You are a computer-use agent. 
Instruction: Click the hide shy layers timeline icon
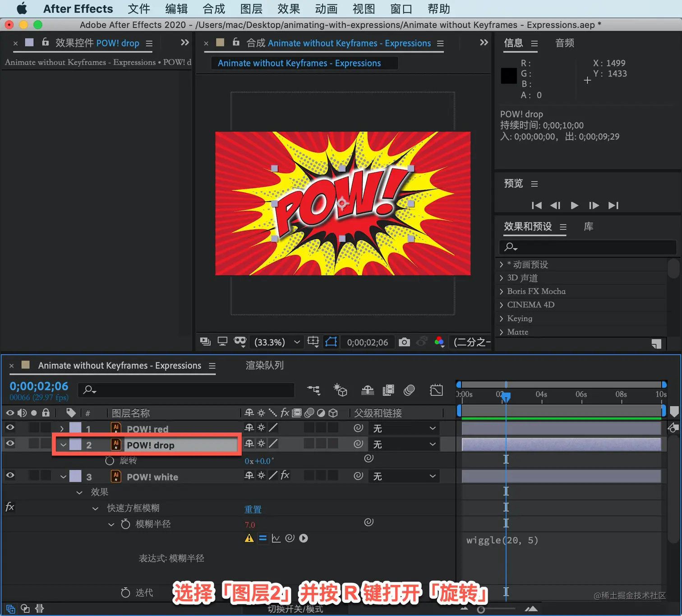pyautogui.click(x=368, y=390)
